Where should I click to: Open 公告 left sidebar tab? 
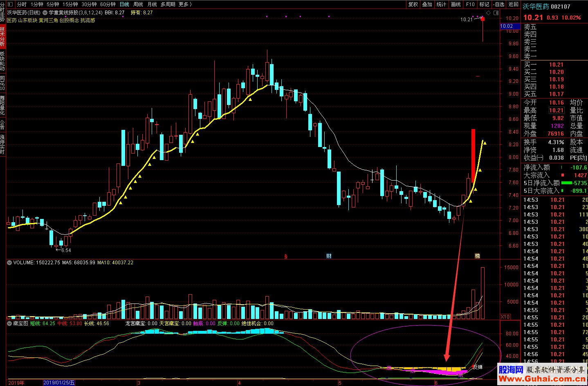[2, 124]
